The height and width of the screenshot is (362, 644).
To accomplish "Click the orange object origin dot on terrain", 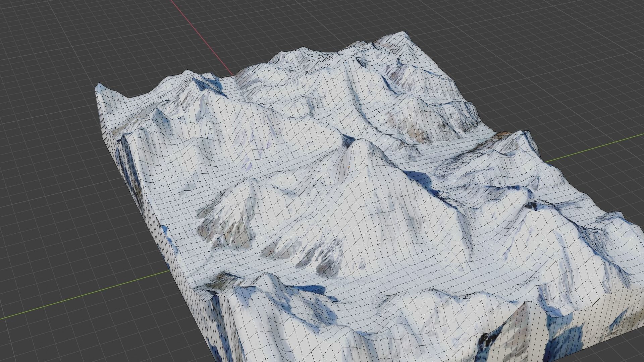I will tap(349, 167).
